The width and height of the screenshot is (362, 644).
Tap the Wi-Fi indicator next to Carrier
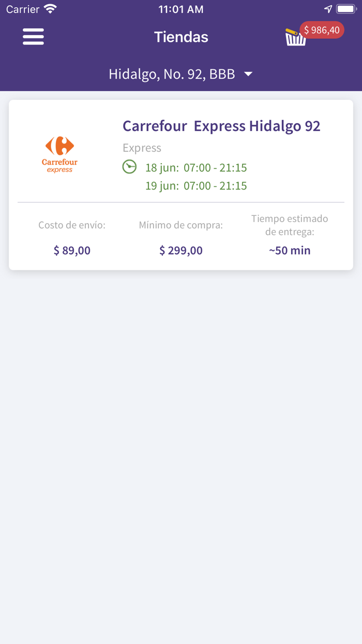coord(50,8)
